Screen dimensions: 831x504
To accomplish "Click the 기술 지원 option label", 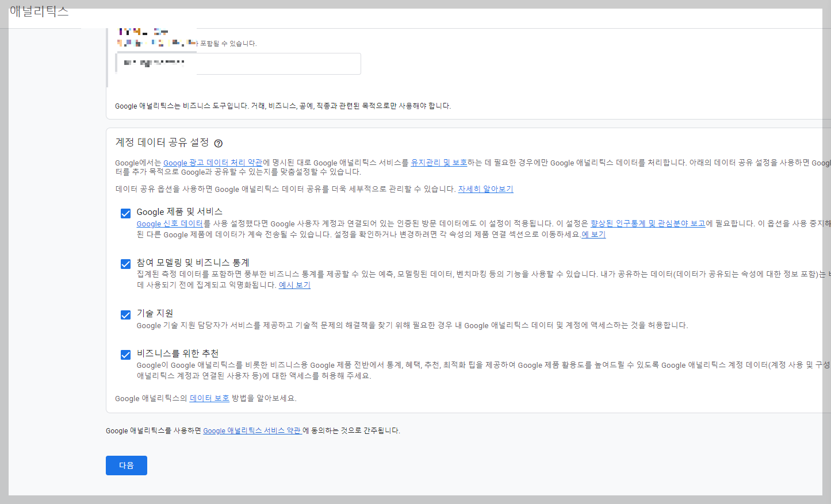I will pos(155,313).
